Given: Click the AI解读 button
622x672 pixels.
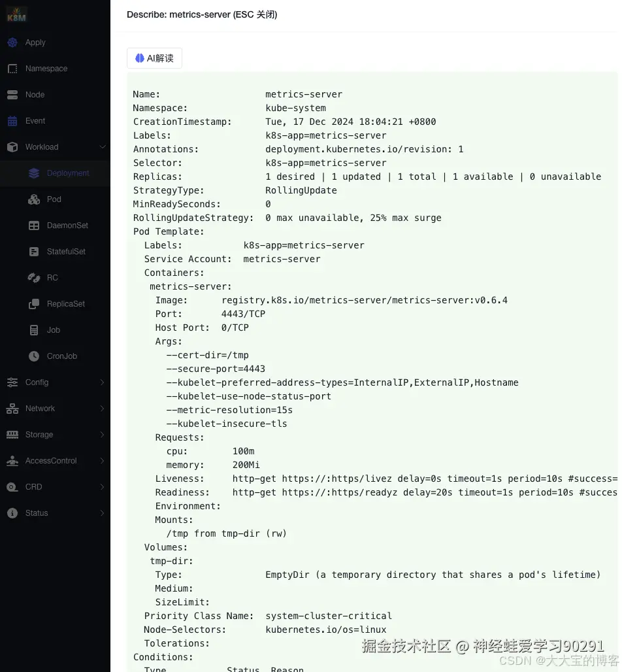Looking at the screenshot, I should coord(154,58).
